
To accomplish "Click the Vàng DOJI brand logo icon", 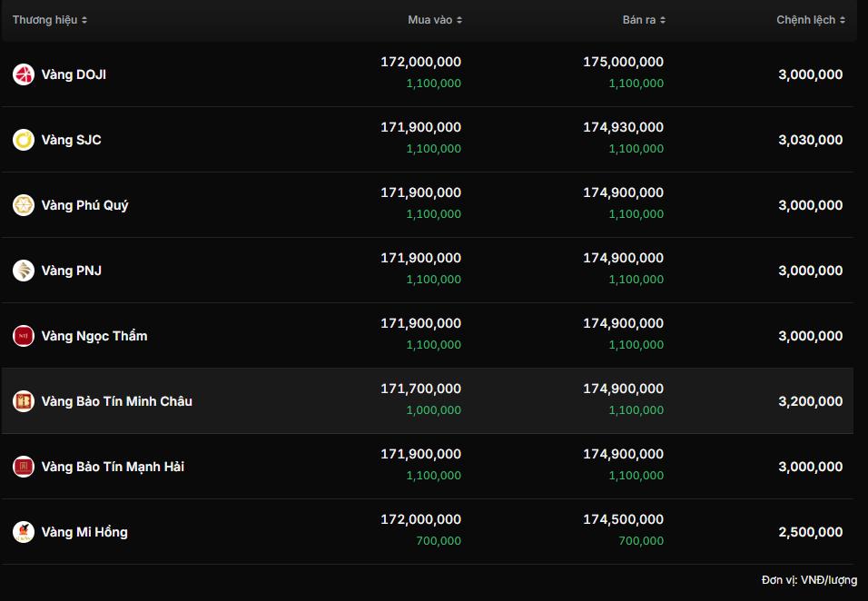I will tap(24, 74).
